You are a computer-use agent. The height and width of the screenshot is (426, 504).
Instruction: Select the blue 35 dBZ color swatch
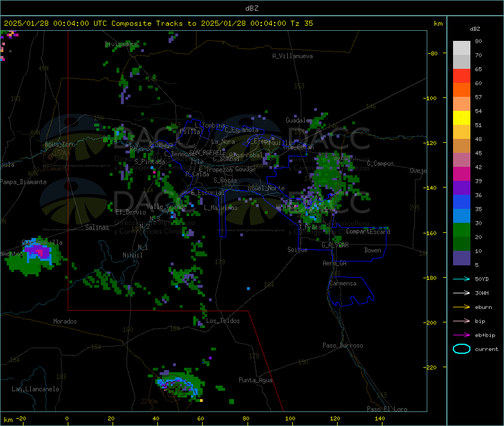click(461, 202)
